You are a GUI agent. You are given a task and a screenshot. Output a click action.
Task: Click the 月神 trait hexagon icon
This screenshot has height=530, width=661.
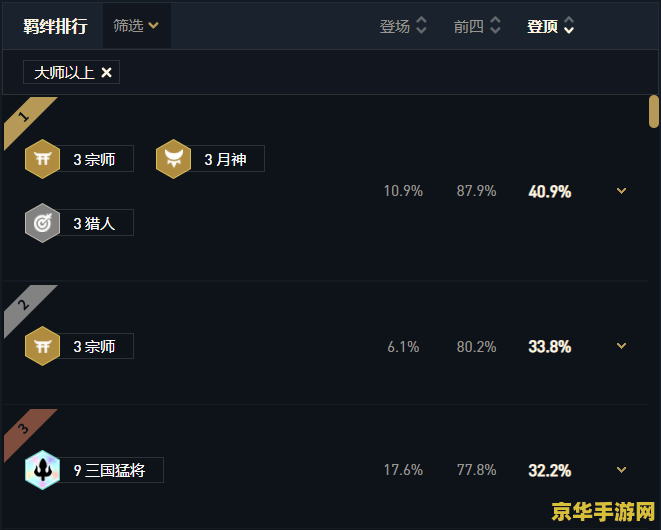click(x=173, y=159)
